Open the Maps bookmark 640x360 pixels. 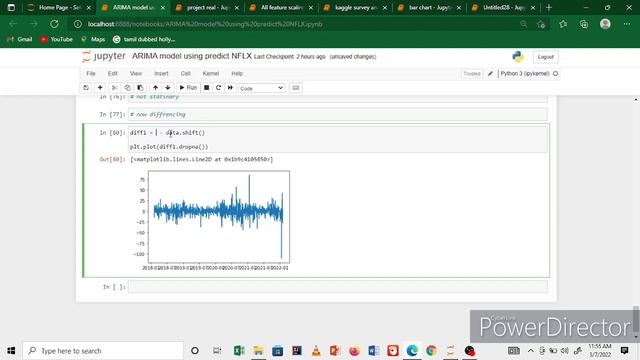tap(93, 39)
